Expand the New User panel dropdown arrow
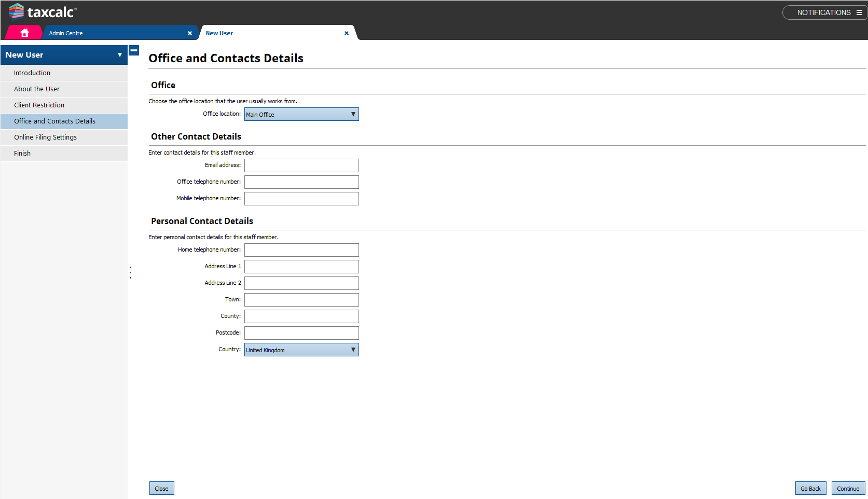This screenshot has height=499, width=868. click(120, 55)
